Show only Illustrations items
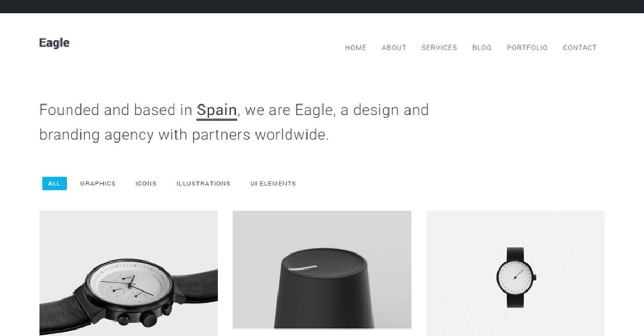Screen dimensions: 644x336 coord(203,183)
